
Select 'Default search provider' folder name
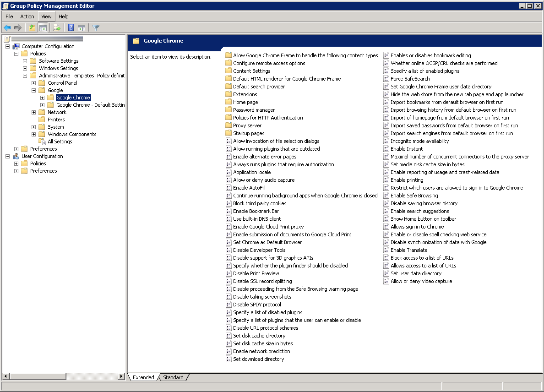pyautogui.click(x=259, y=87)
